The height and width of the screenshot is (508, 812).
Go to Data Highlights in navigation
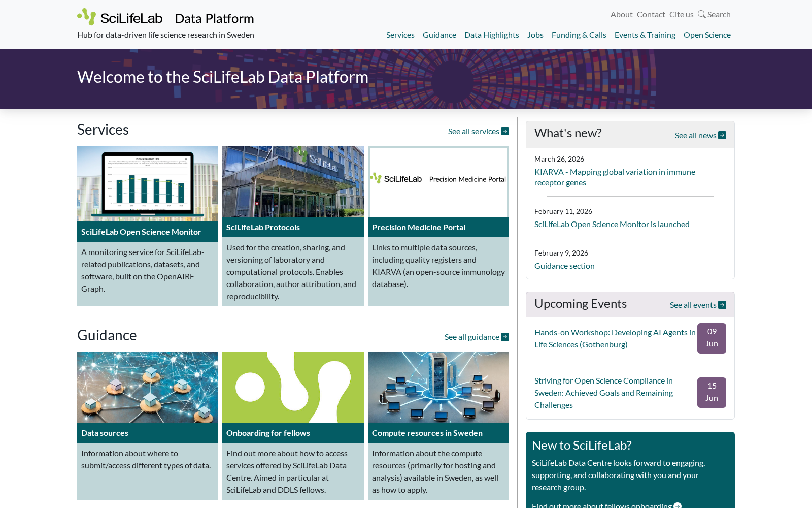(x=491, y=35)
